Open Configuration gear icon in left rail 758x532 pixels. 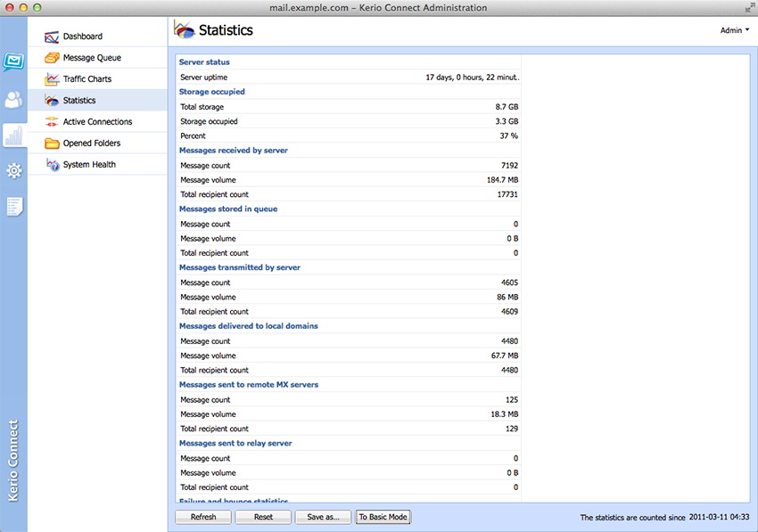(13, 170)
